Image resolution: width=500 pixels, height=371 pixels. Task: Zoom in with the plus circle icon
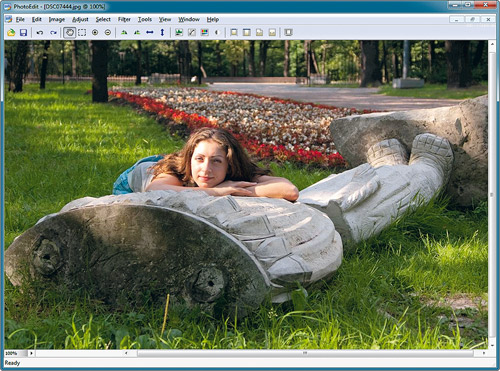pyautogui.click(x=95, y=32)
